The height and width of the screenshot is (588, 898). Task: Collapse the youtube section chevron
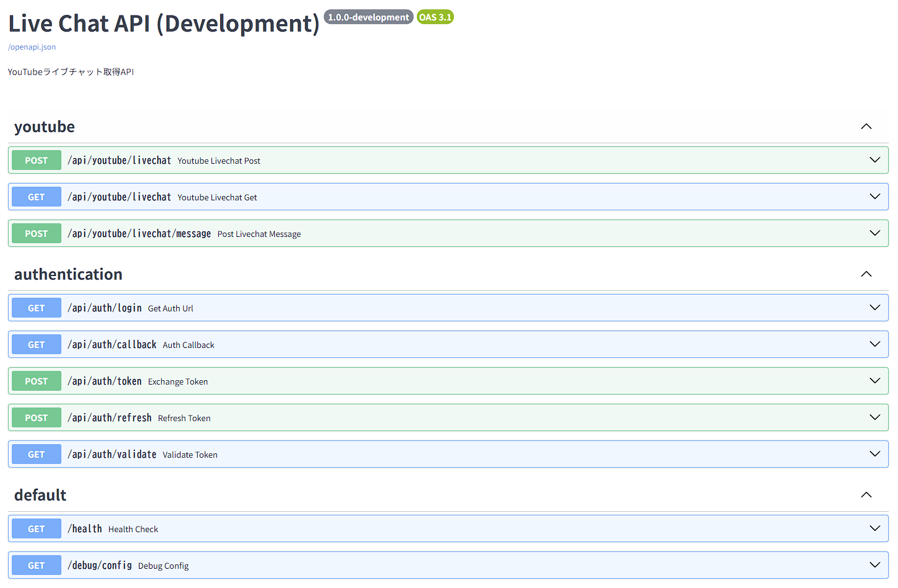[x=866, y=127]
